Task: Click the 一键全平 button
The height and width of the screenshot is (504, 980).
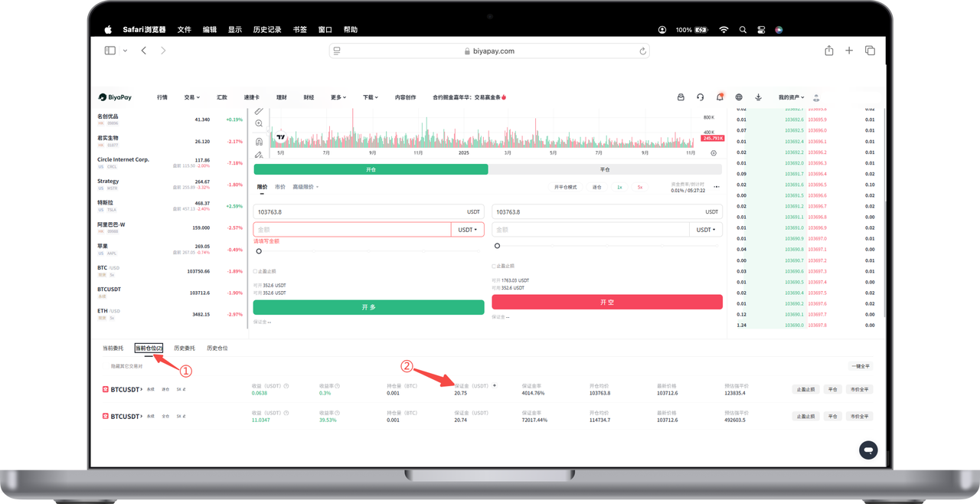Action: tap(860, 367)
